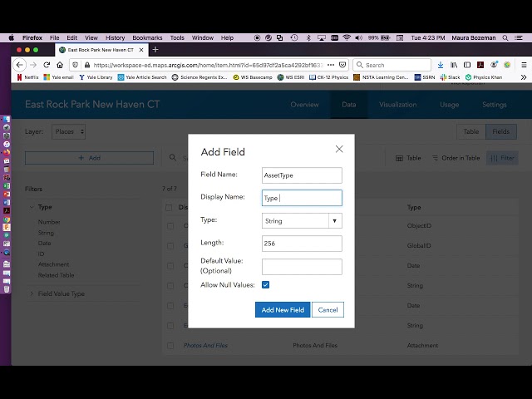Go to Firefox home page icon
This screenshot has height=399, width=532.
tap(60, 65)
